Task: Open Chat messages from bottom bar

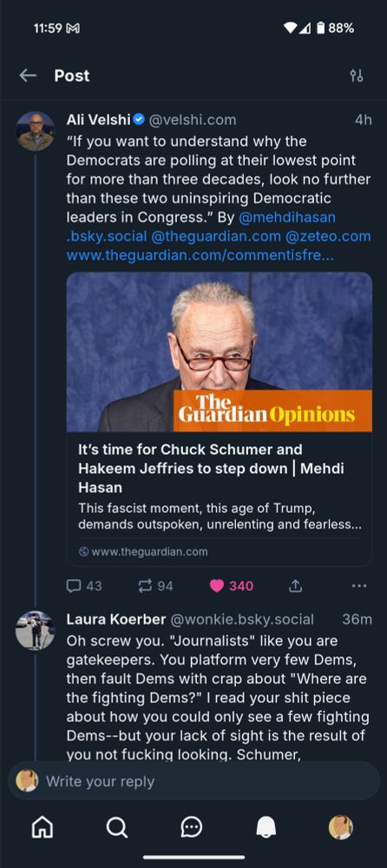Action: pyautogui.click(x=192, y=827)
